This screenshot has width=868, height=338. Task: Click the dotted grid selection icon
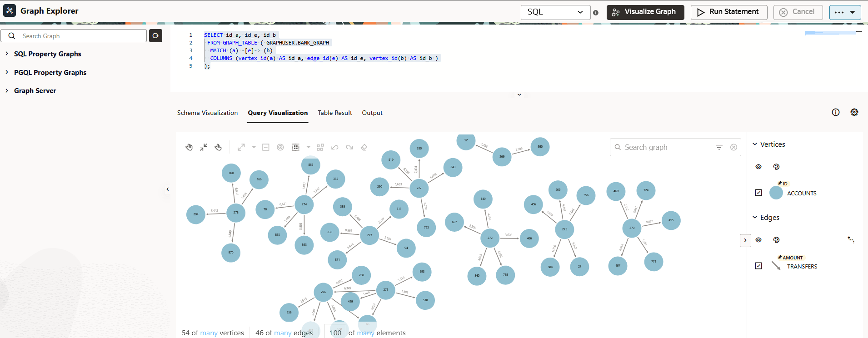click(x=296, y=147)
